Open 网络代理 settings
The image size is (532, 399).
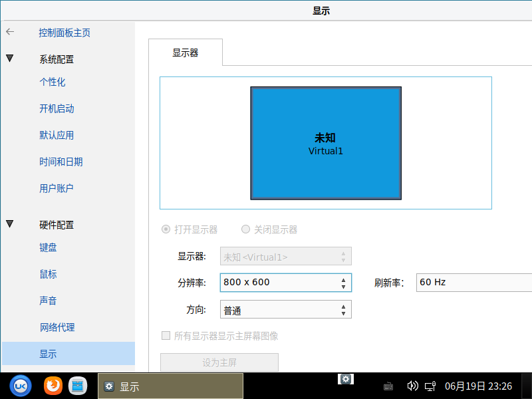[57, 327]
